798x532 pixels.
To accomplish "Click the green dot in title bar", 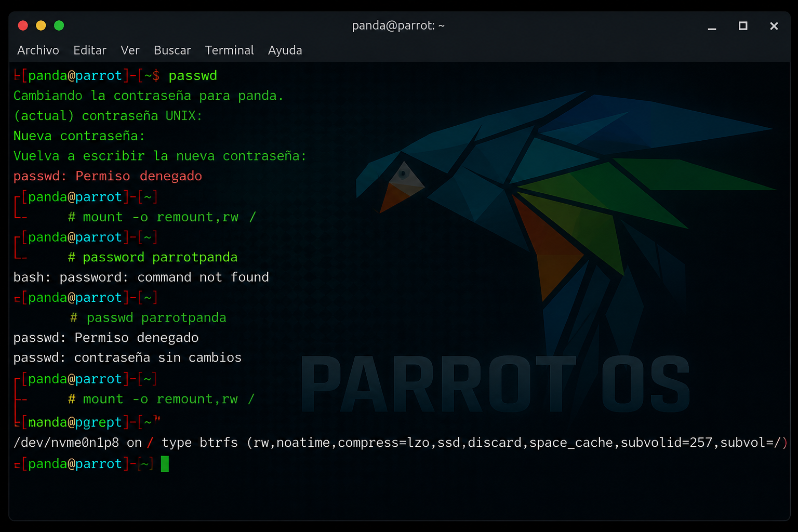I will [x=59, y=25].
